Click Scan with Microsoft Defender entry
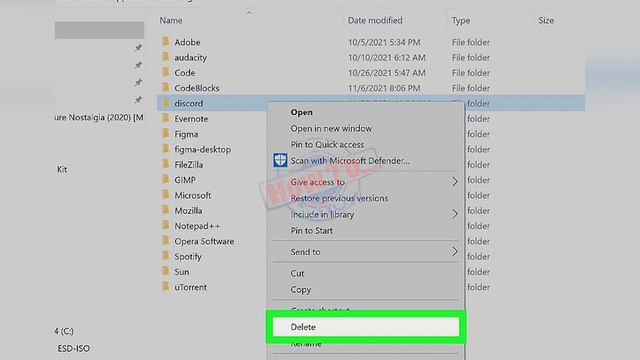Image resolution: width=640 pixels, height=360 pixels. (x=350, y=161)
